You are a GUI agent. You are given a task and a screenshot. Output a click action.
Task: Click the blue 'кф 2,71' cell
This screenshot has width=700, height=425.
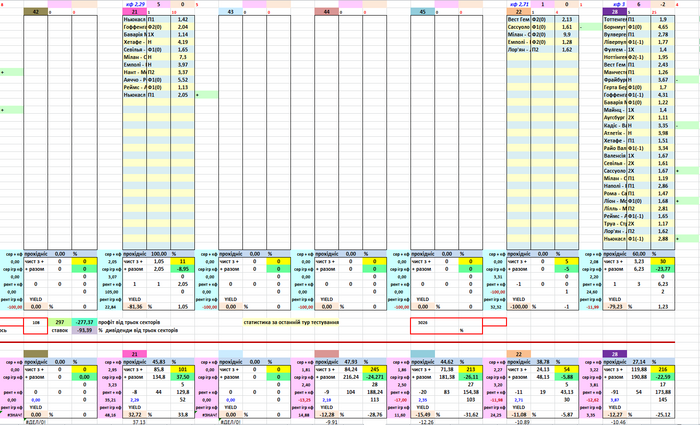coord(519,4)
